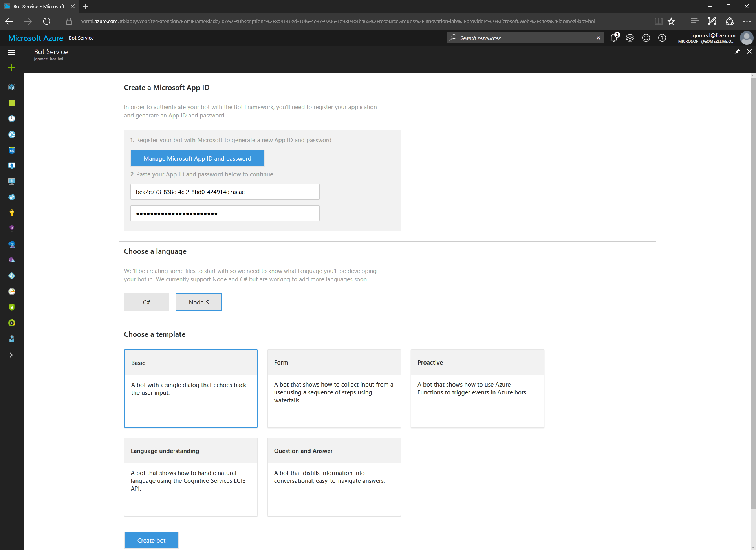Screen dimensions: 756x550
Task: Pin the Bot Service blade
Action: (x=737, y=51)
